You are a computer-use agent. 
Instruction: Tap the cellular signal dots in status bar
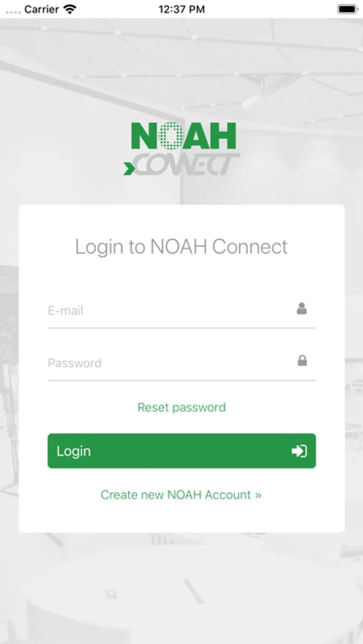coord(13,11)
